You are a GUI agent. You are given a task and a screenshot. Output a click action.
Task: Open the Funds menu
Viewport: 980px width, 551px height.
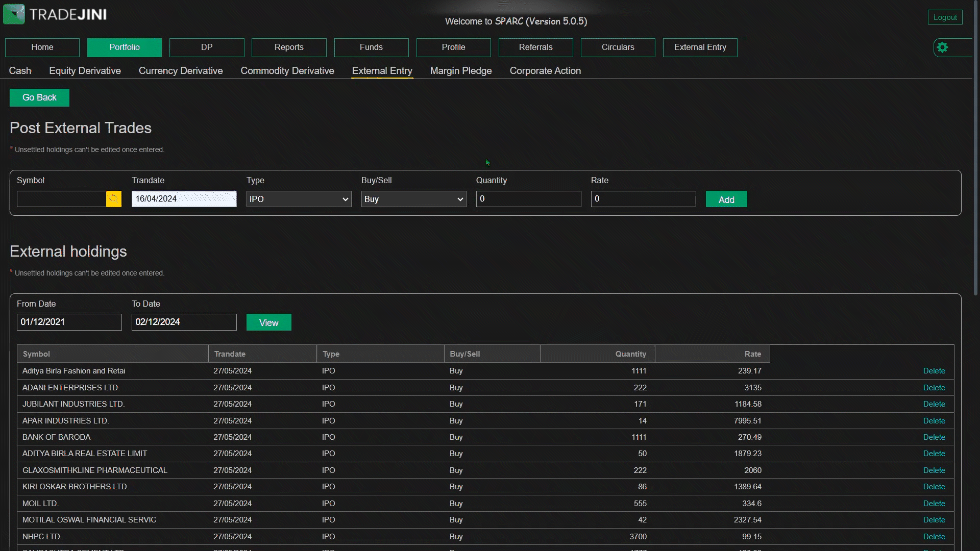371,47
